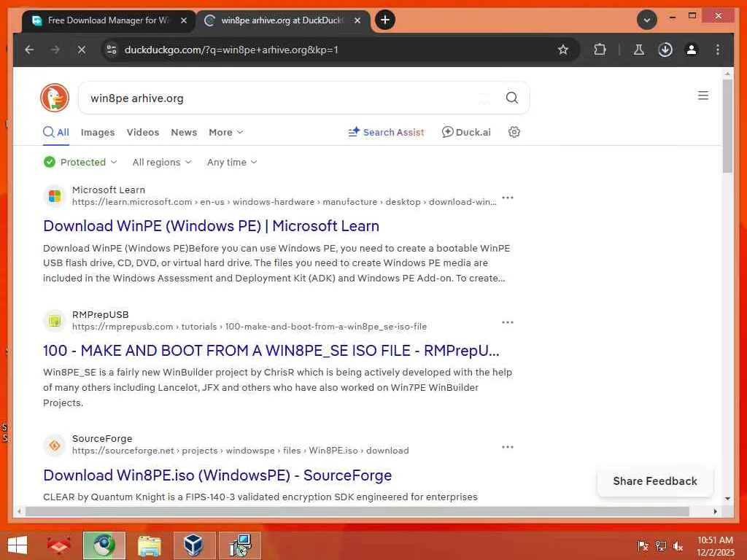Show browser downloads icon
This screenshot has width=747, height=560.
point(665,50)
